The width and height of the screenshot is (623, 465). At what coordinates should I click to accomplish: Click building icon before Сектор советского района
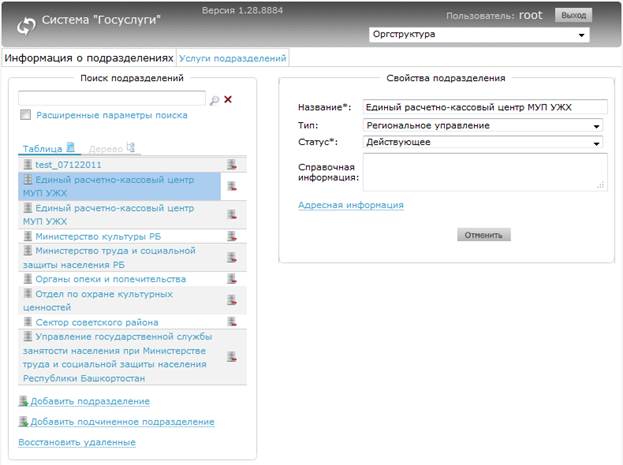pos(28,322)
